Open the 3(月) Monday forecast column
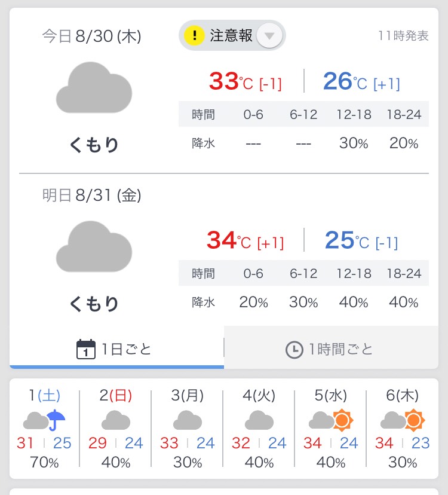Image resolution: width=448 pixels, height=495 pixels. click(188, 429)
